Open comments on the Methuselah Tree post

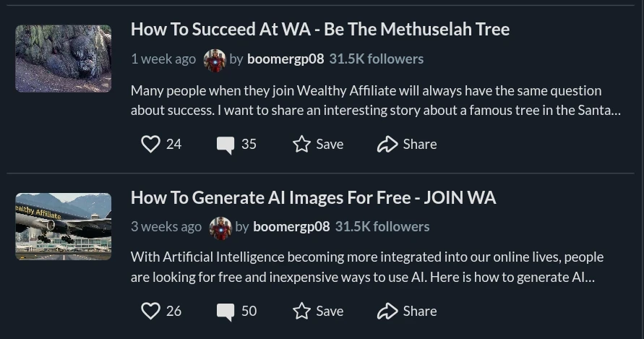click(x=226, y=145)
